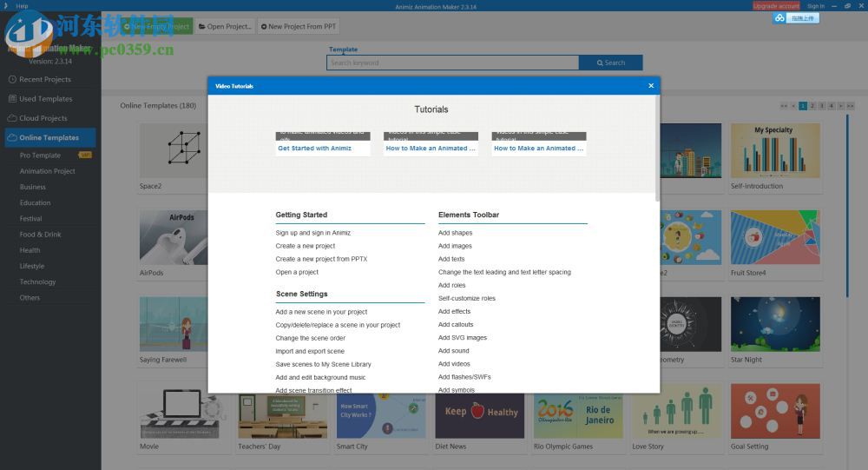Open 'Create a new project' tutorial
This screenshot has height=470, width=868.
[305, 246]
